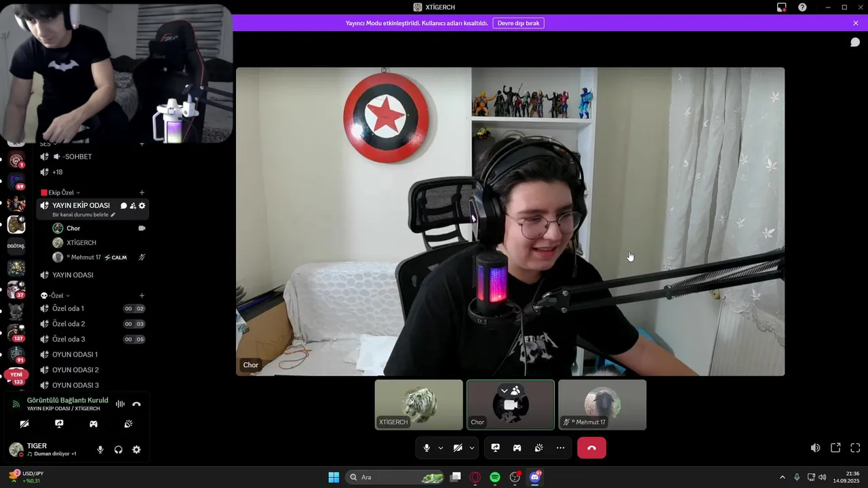868x488 pixels.
Task: Select the Chor participant tile
Action: tap(511, 405)
